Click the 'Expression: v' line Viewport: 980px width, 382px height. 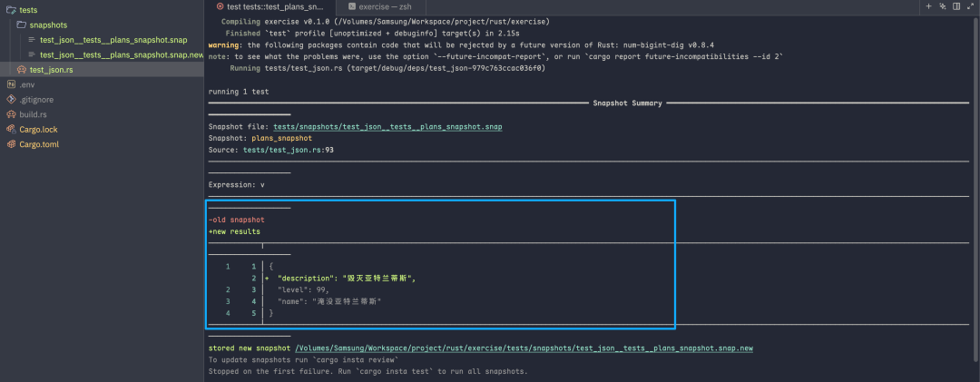click(x=236, y=185)
